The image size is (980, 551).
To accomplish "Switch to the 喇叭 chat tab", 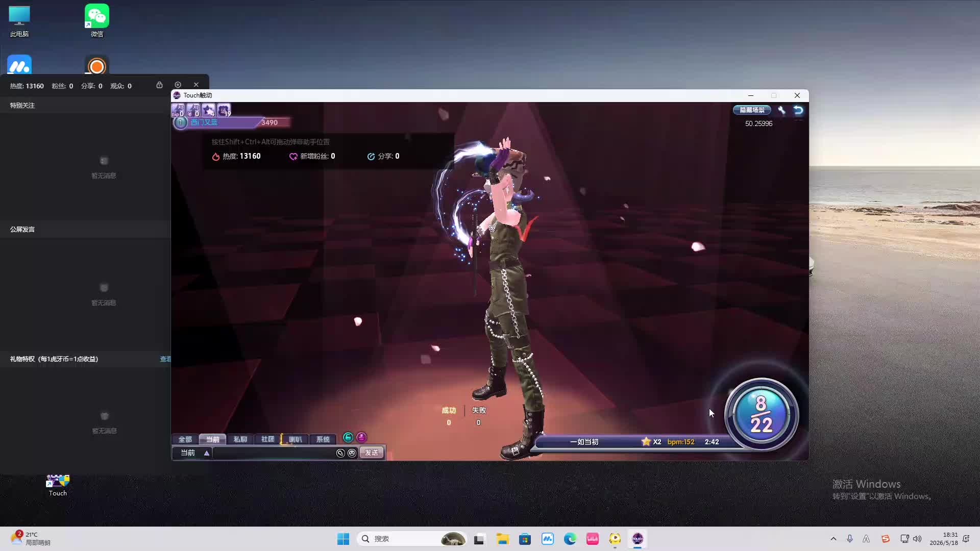I will point(295,439).
